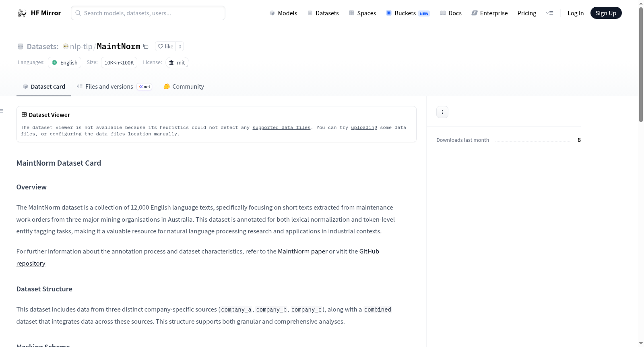Click the 10K<n<100K size tag
The height and width of the screenshot is (347, 644).
pyautogui.click(x=119, y=62)
